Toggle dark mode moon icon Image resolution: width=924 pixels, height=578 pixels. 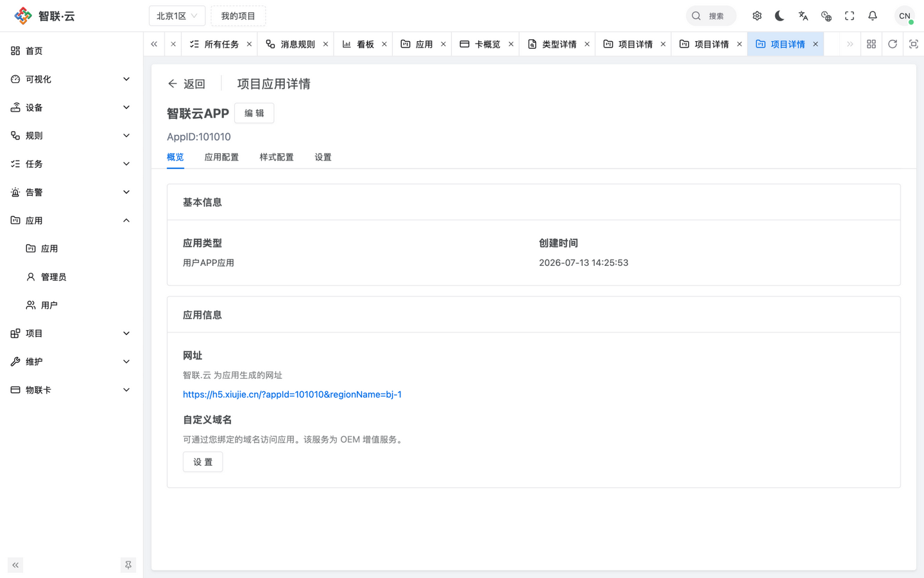click(x=780, y=16)
